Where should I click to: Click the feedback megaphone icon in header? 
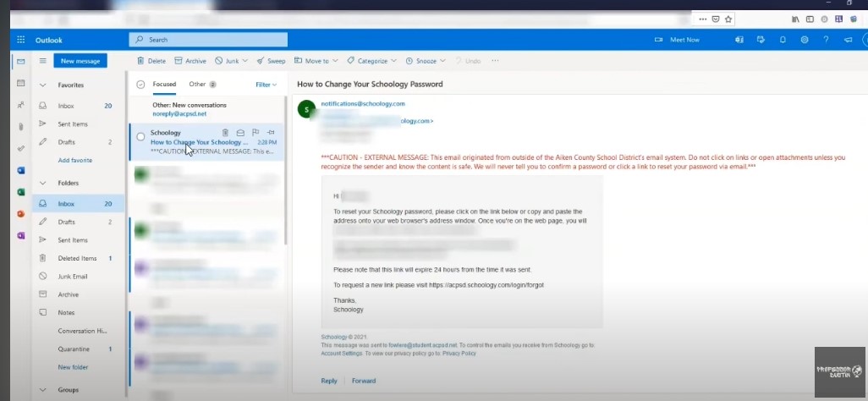[848, 40]
